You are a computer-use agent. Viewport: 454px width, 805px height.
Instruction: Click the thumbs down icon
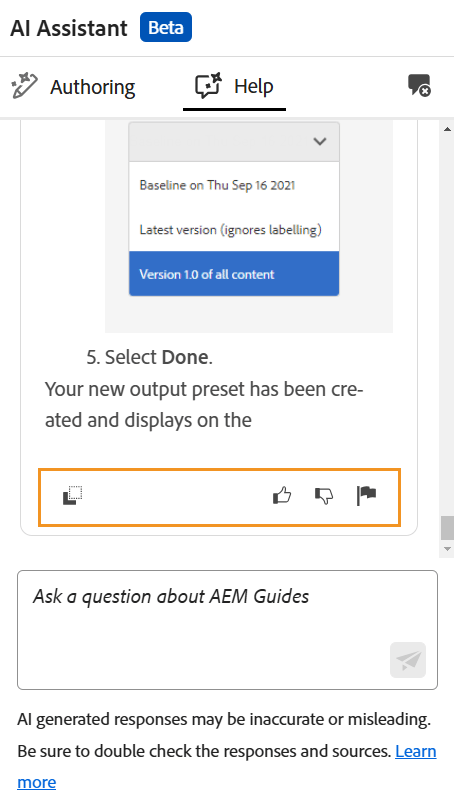point(324,496)
